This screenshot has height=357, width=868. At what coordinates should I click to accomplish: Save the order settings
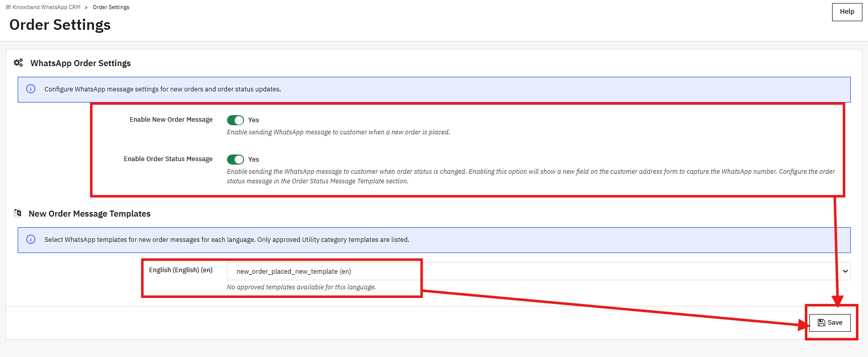[x=830, y=323]
